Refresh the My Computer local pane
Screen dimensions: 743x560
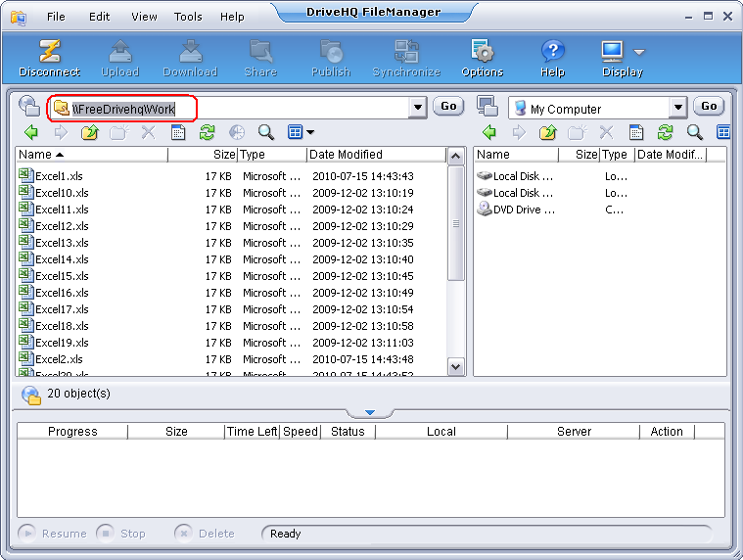click(665, 132)
